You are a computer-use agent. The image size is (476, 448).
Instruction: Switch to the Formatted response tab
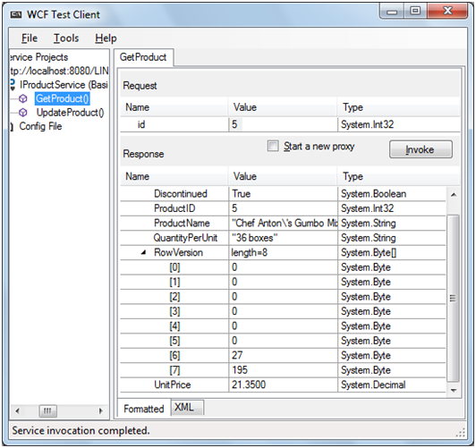[143, 409]
